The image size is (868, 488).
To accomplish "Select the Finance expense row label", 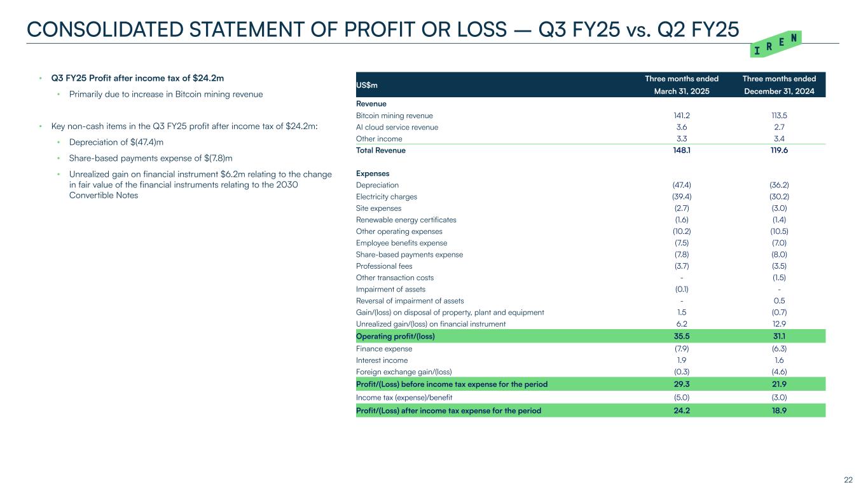I will [384, 349].
